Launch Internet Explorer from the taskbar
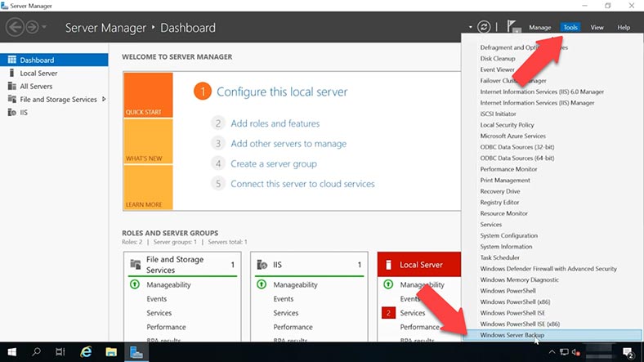Viewport: 644px width, 362px height. pyautogui.click(x=86, y=352)
